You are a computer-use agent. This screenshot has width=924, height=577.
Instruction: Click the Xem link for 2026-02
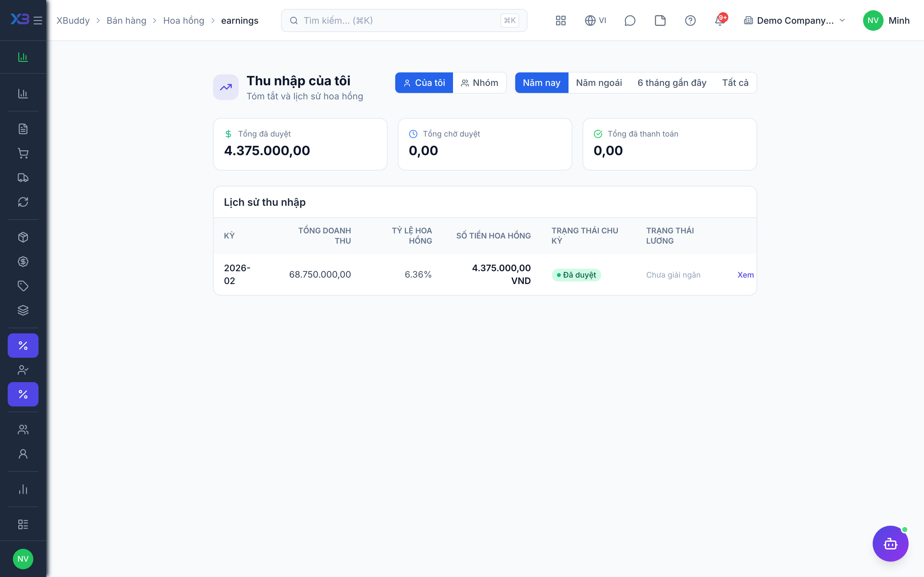pyautogui.click(x=745, y=275)
